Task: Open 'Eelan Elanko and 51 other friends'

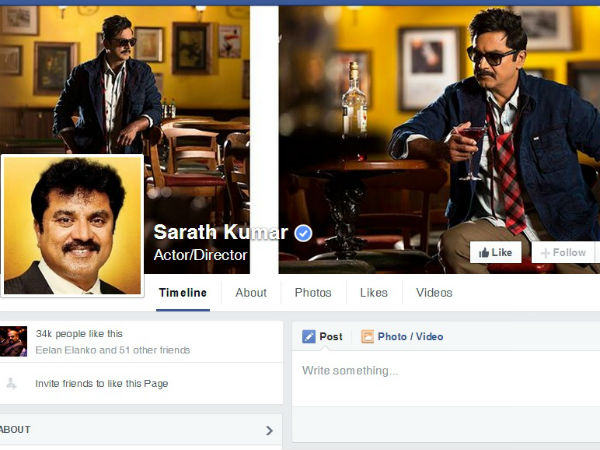Action: click(113, 350)
